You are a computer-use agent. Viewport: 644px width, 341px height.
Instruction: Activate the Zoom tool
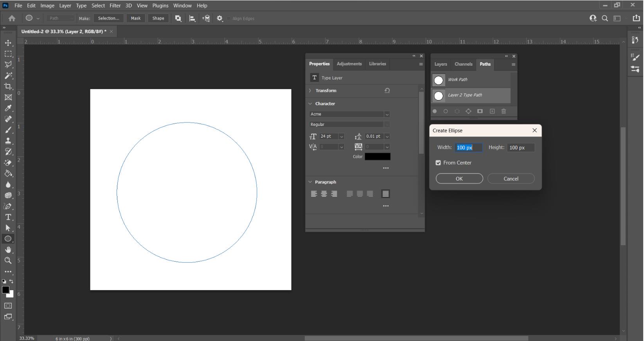pos(8,261)
